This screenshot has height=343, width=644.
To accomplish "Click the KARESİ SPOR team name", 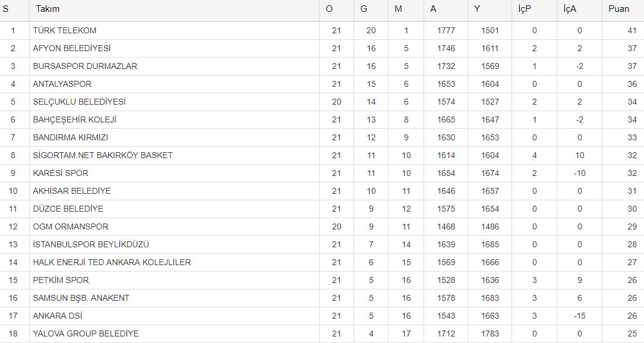I will (x=61, y=173).
